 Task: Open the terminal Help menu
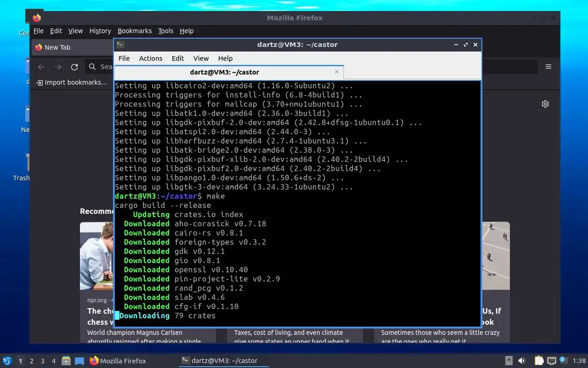point(225,58)
